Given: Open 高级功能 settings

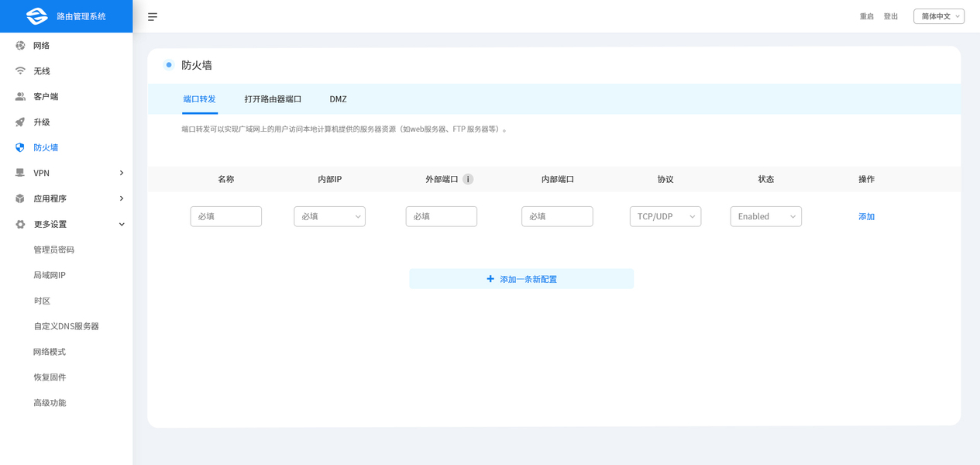Looking at the screenshot, I should click(50, 403).
